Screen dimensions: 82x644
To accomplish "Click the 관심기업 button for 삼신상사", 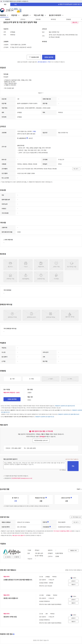I will tap(8, 557).
